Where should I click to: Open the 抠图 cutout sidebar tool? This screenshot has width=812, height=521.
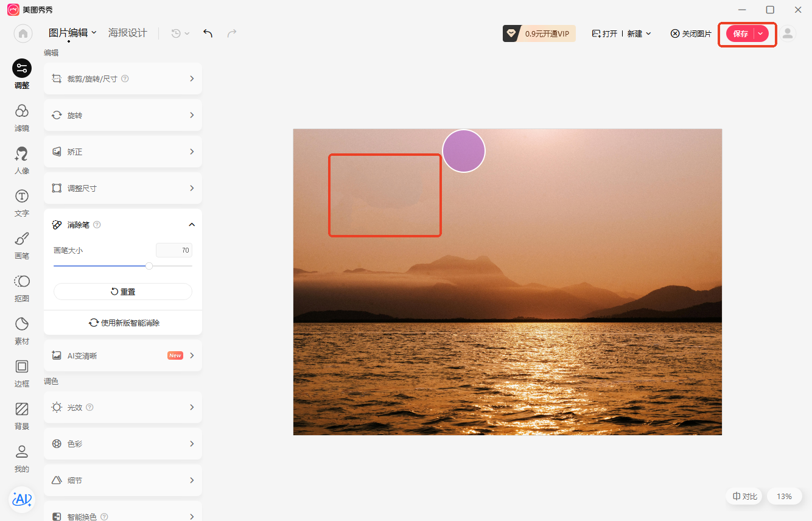pos(22,288)
